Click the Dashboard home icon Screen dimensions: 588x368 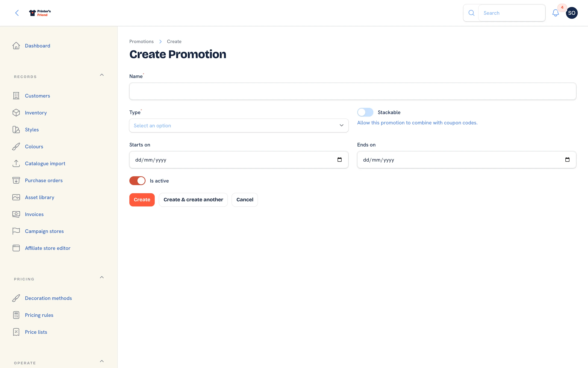[x=16, y=46]
